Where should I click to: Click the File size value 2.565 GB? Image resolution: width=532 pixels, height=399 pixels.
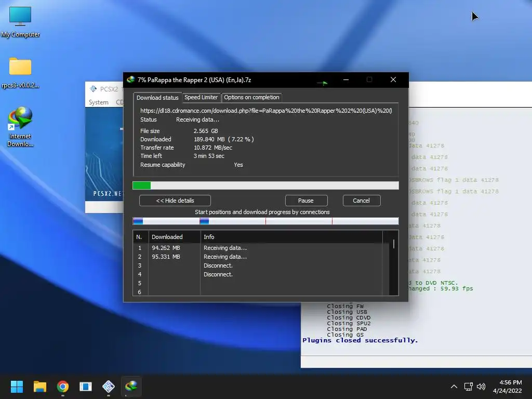[x=206, y=131]
